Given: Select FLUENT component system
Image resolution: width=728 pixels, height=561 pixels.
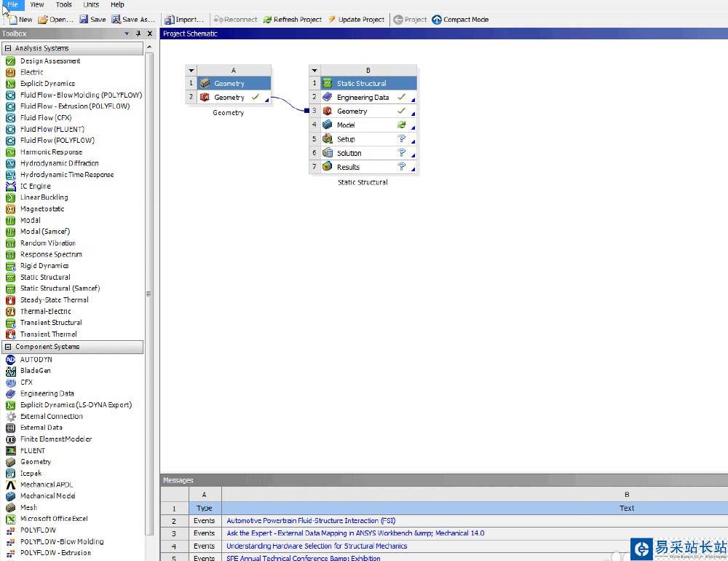Looking at the screenshot, I should (x=25, y=450).
